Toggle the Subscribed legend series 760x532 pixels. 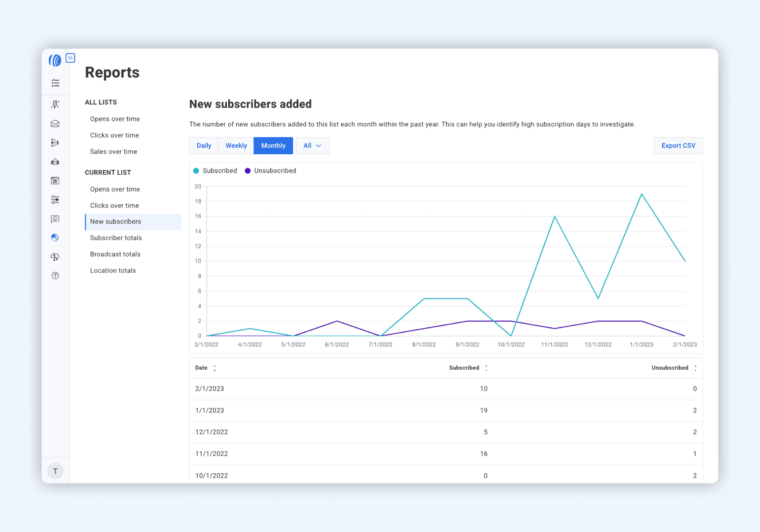pos(215,171)
